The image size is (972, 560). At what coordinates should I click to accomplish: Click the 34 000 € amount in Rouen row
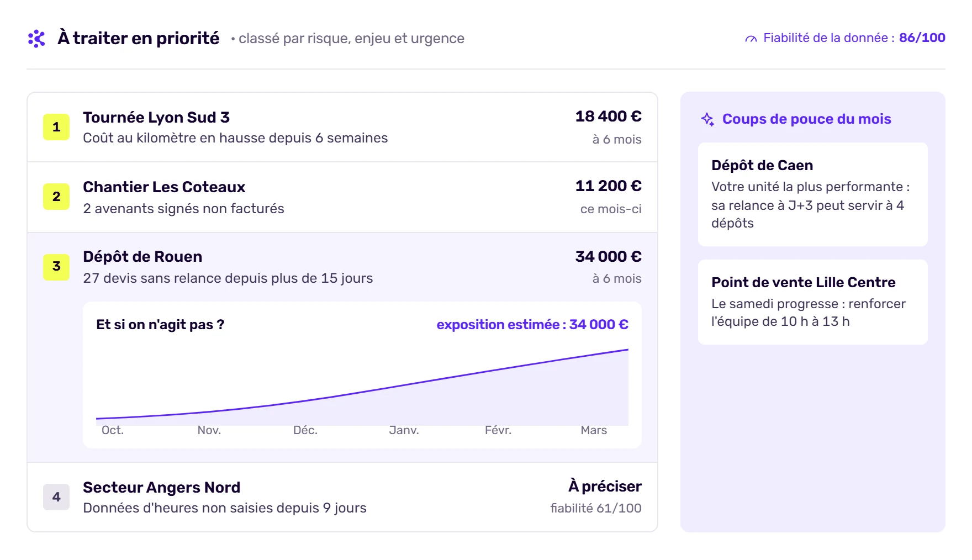[608, 257]
